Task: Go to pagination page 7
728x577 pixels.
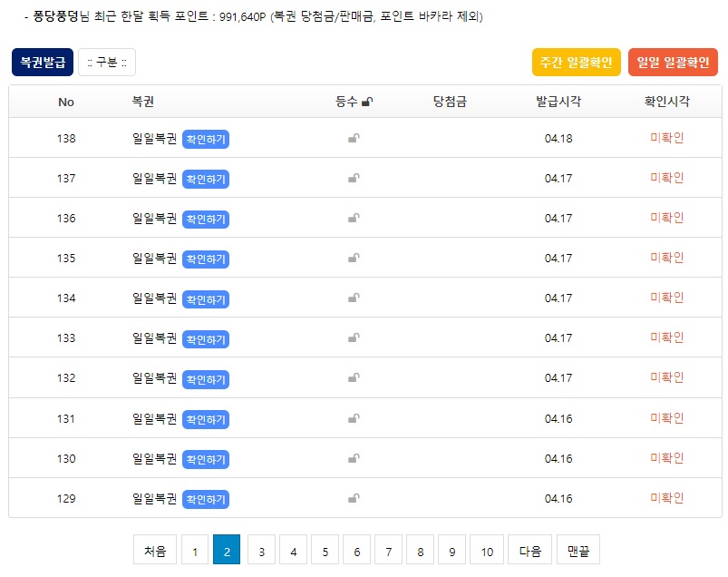Action: [x=389, y=550]
